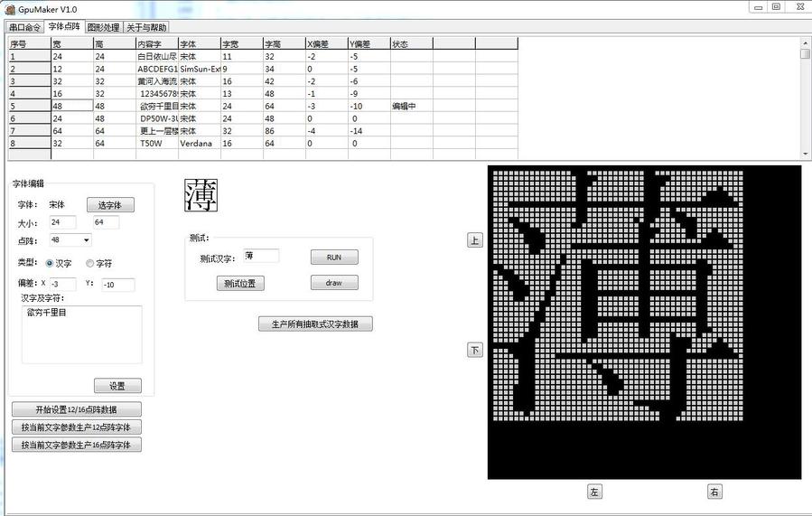Select the 字符 type radio button
Image resolution: width=812 pixels, height=516 pixels.
click(x=89, y=263)
